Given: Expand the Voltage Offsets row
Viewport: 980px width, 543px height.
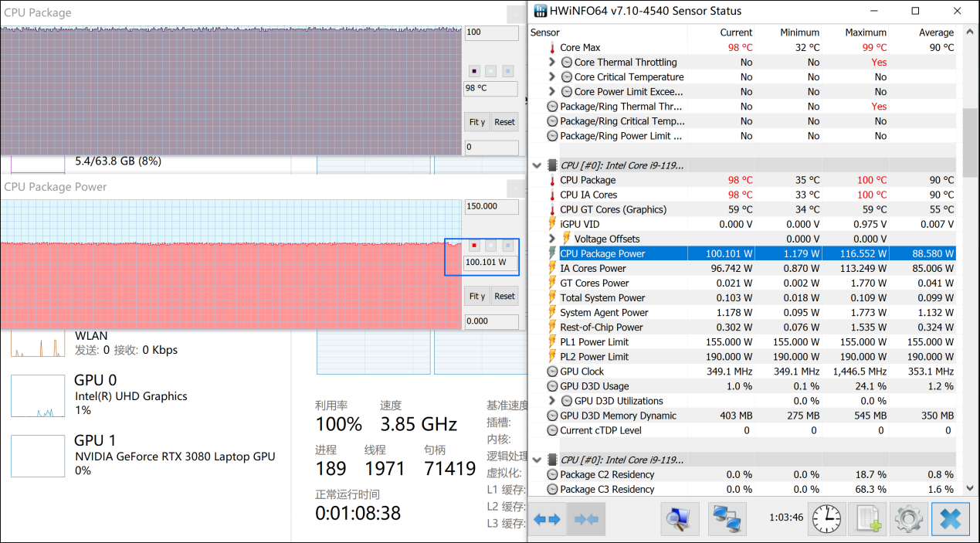Looking at the screenshot, I should click(x=551, y=239).
